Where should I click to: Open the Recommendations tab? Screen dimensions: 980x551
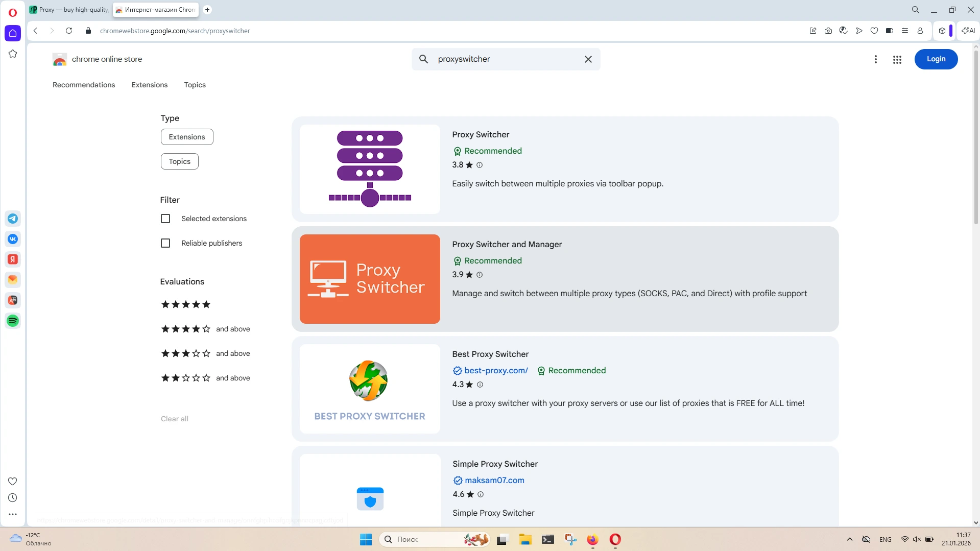[84, 85]
